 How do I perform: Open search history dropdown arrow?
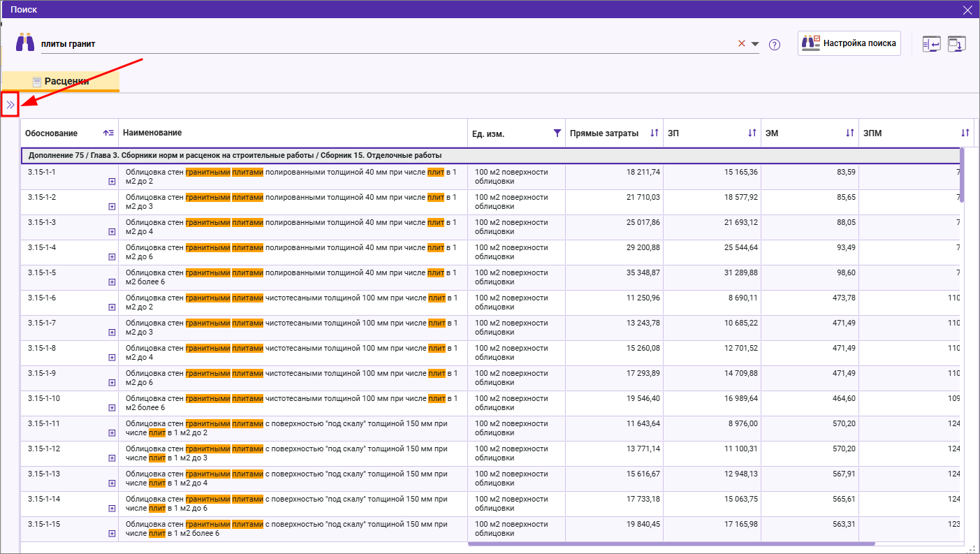755,44
